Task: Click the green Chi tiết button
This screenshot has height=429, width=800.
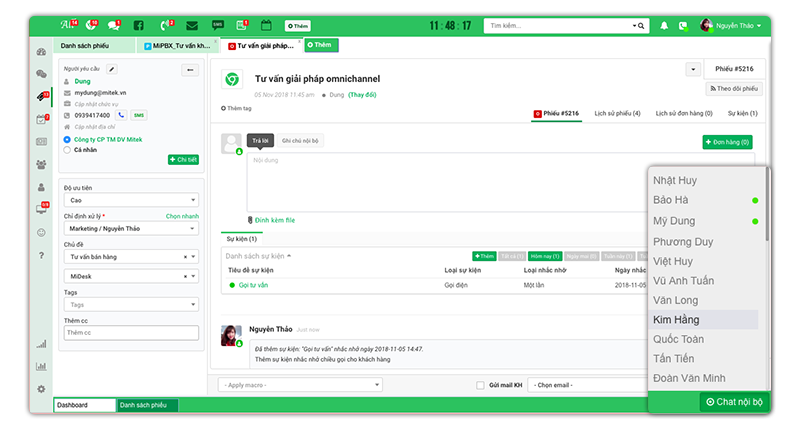Action: pyautogui.click(x=183, y=160)
